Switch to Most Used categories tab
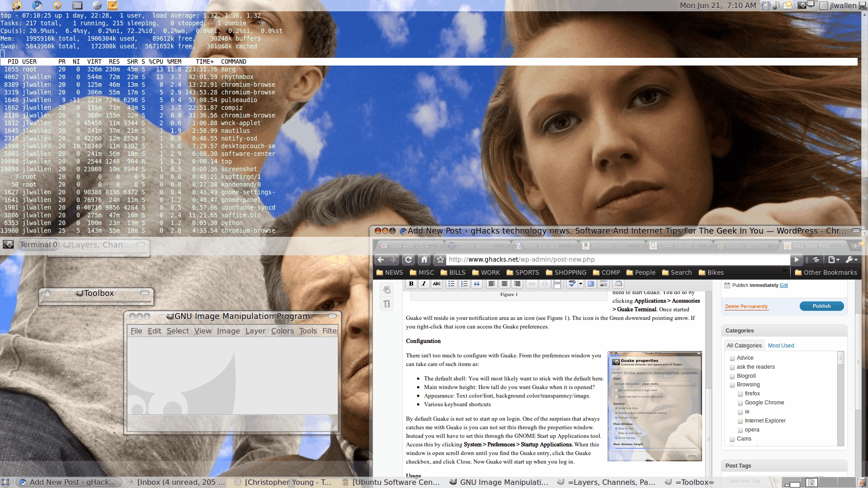 click(781, 346)
